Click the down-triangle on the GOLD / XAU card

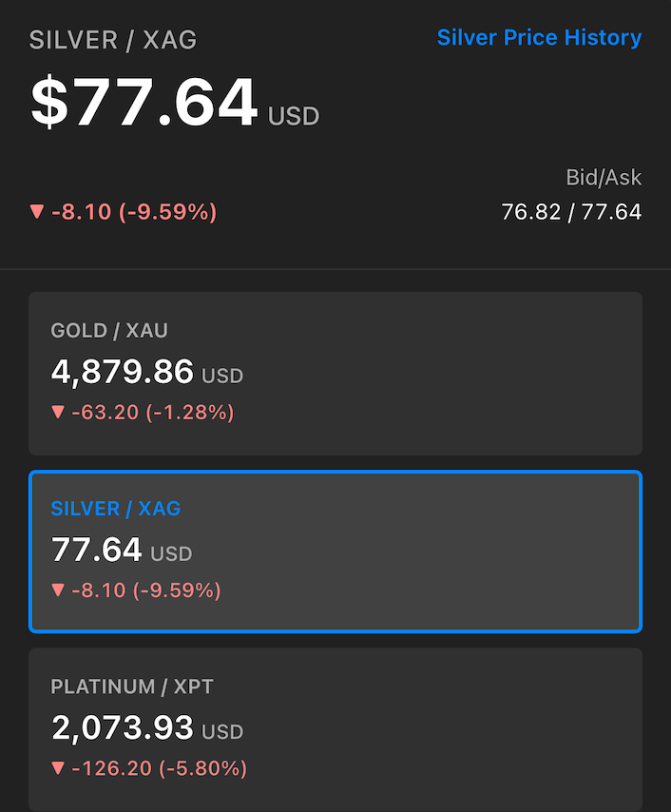(x=59, y=413)
